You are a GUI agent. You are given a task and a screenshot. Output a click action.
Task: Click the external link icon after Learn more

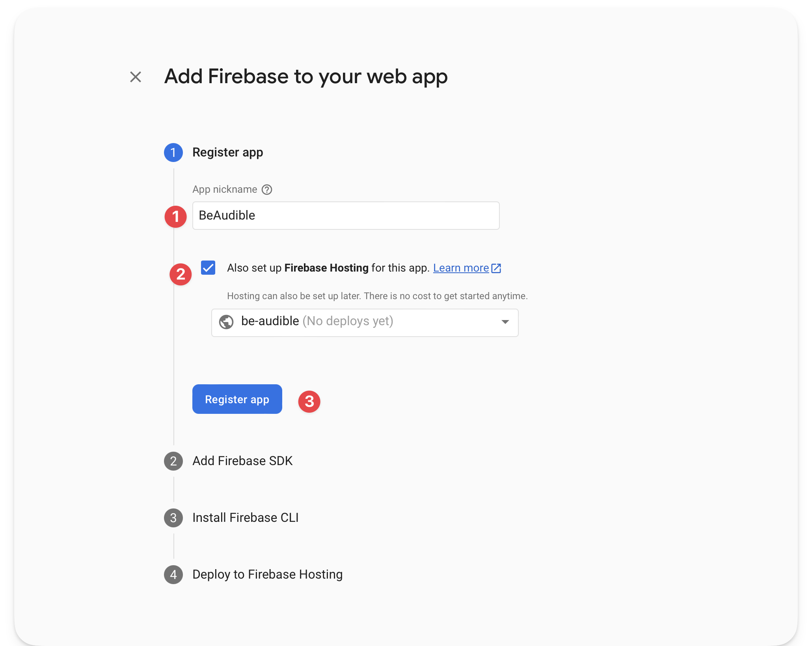point(496,268)
